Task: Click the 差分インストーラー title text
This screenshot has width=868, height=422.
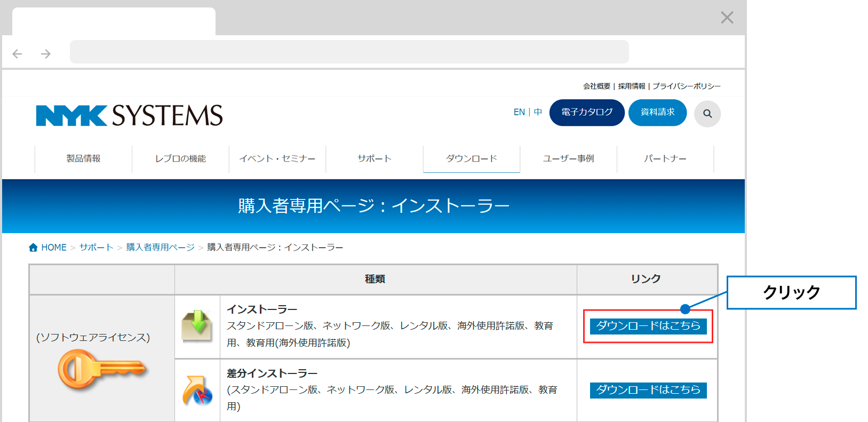Action: pos(272,373)
